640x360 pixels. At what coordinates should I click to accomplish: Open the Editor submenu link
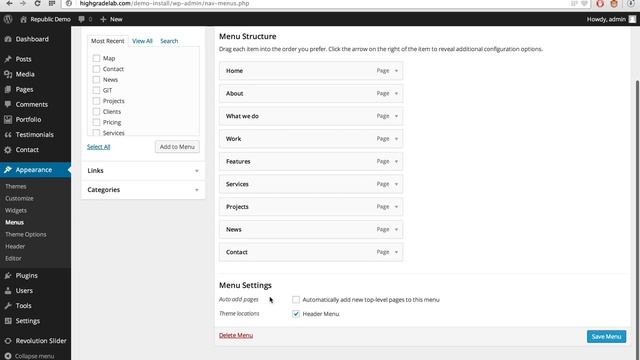click(13, 258)
